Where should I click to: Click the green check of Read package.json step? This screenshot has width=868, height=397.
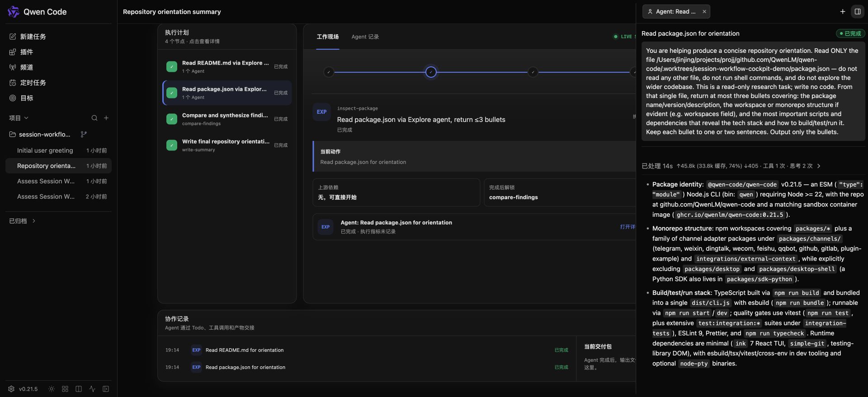[x=172, y=93]
